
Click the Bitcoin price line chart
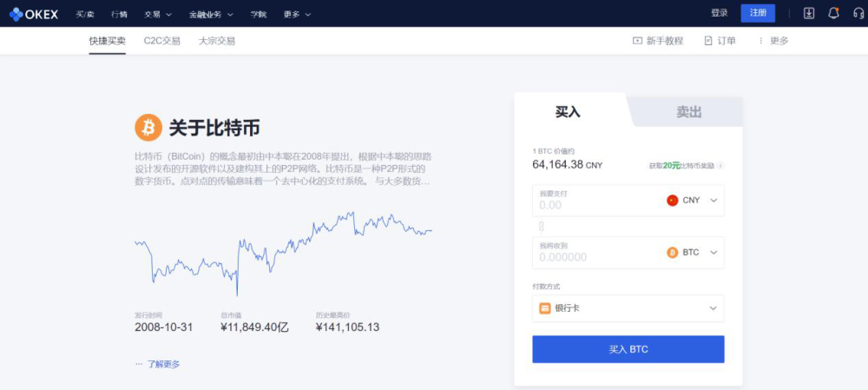283,253
